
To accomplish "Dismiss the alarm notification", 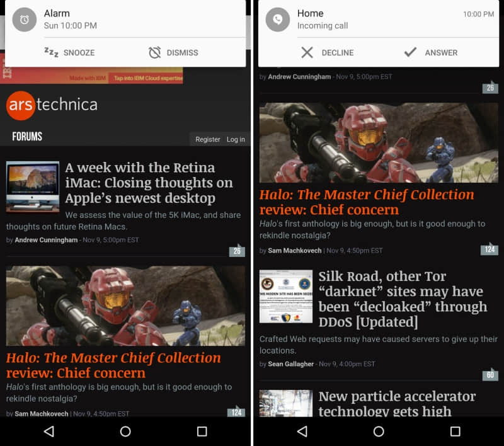I will point(173,52).
